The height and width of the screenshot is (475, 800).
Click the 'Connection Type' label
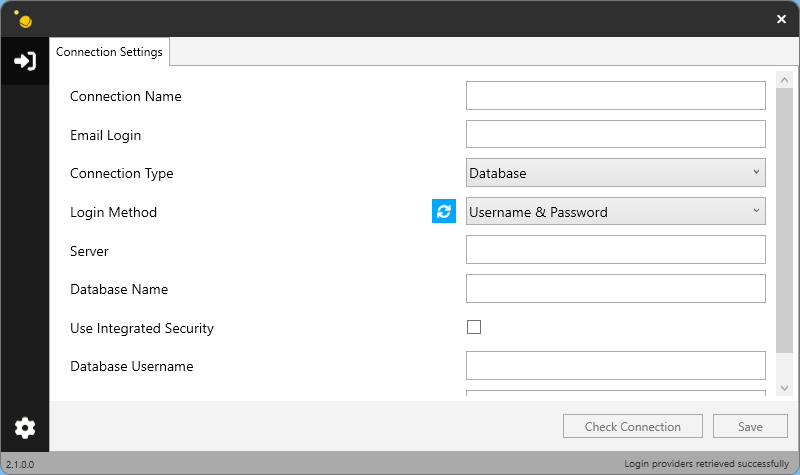[121, 174]
